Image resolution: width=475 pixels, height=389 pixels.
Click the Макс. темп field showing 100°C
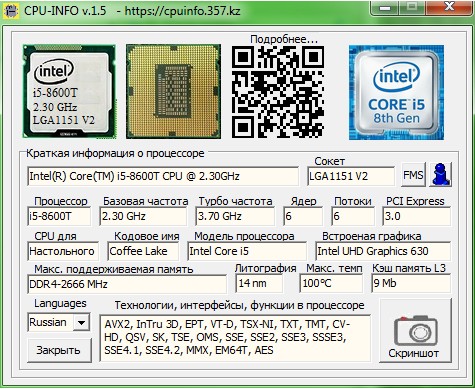click(331, 284)
